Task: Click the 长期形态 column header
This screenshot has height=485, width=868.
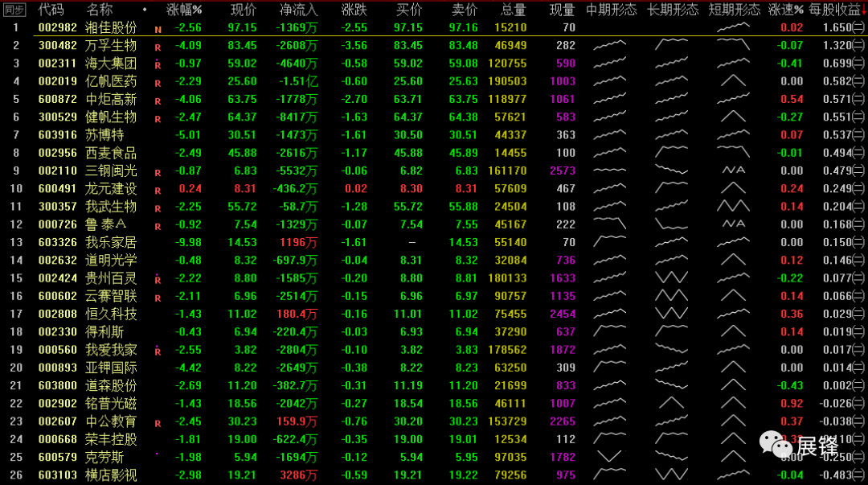Action: [x=673, y=10]
